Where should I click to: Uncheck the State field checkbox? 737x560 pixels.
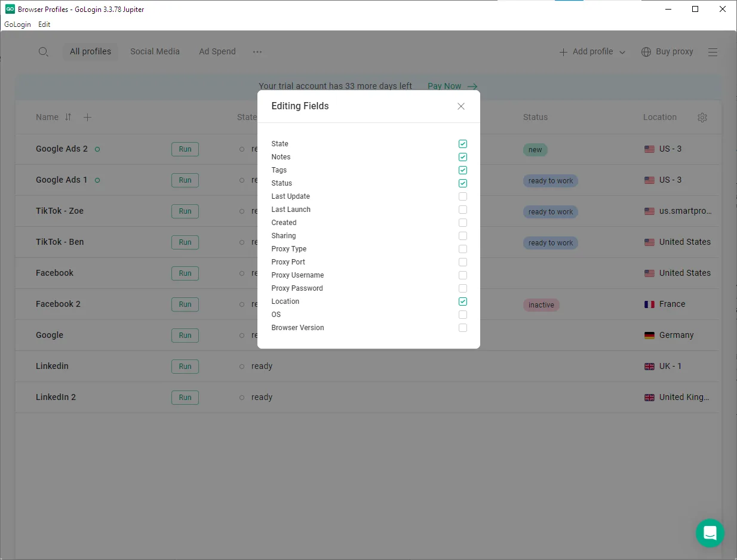coord(463,144)
